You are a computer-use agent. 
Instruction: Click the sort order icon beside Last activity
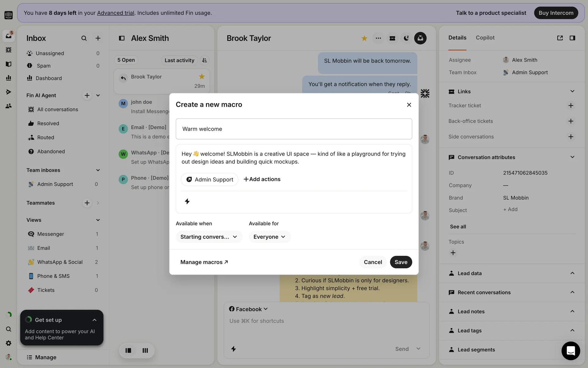click(205, 60)
